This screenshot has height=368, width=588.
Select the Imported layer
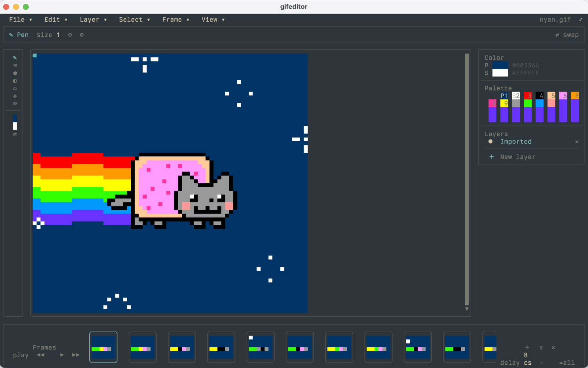516,142
